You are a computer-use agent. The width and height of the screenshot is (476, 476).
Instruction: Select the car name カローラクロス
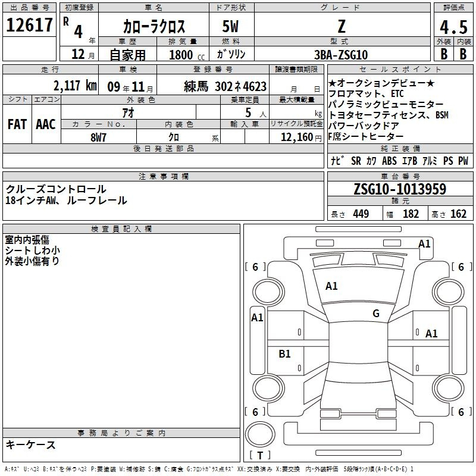click(x=154, y=27)
